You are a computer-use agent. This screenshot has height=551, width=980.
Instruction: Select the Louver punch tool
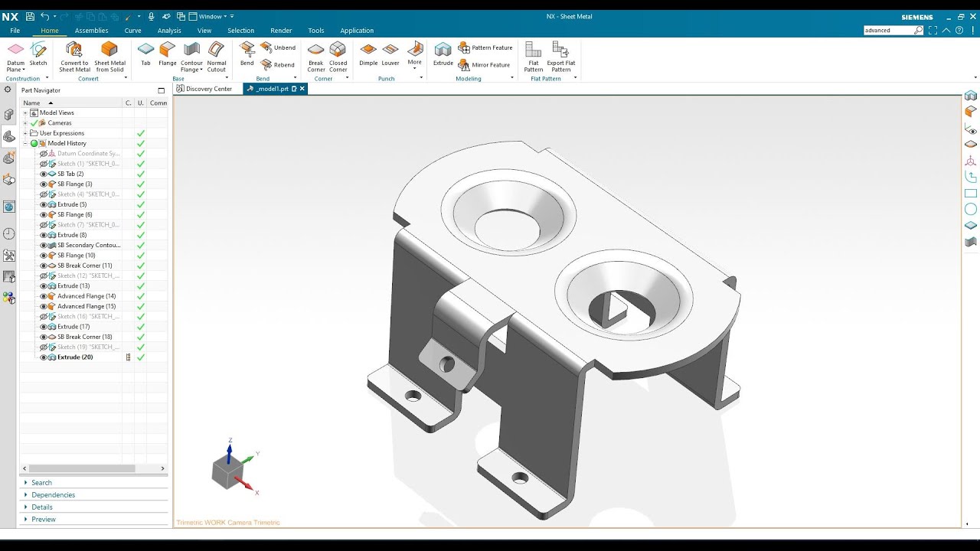(390, 55)
